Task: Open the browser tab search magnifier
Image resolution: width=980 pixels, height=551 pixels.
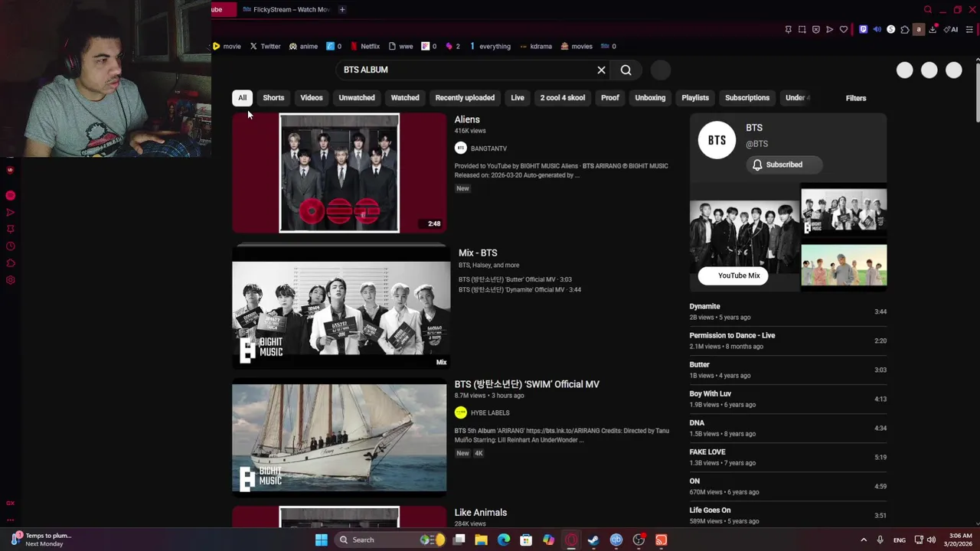Action: [928, 9]
